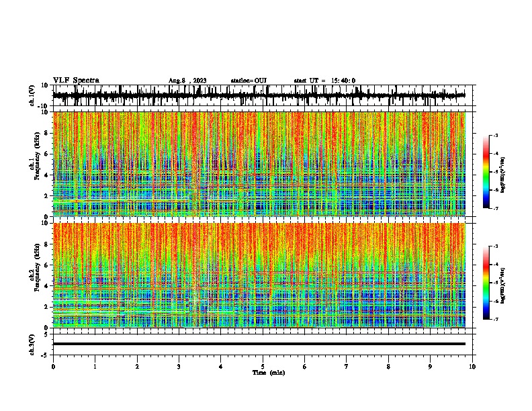Click time axis tick label "0"
This screenshot has height=411, width=532.
53,367
